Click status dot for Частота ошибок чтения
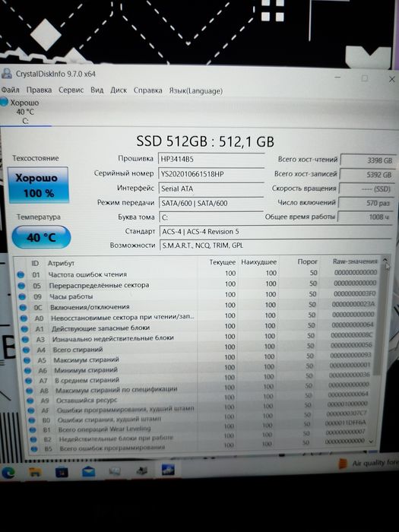The height and width of the screenshot is (532, 399). 21,275
